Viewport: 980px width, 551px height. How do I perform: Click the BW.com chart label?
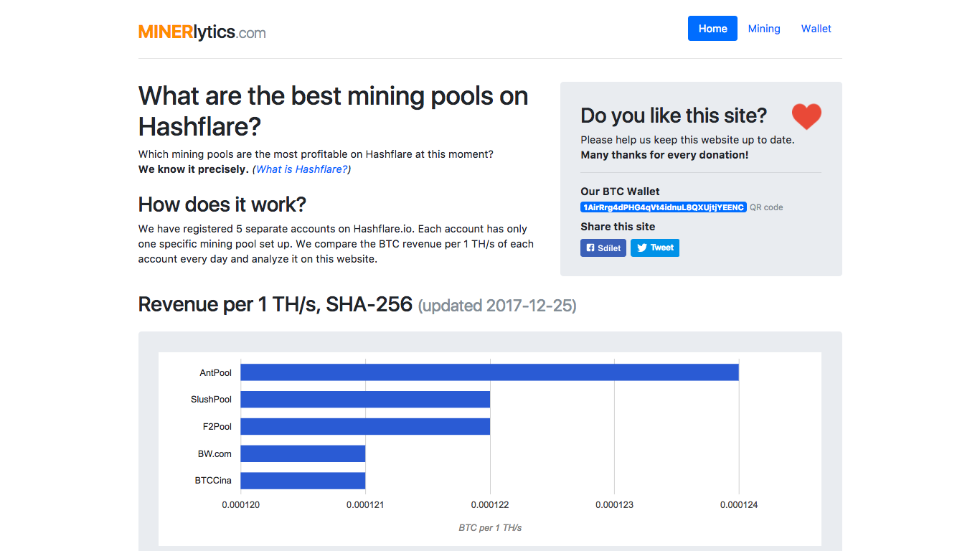pos(215,453)
